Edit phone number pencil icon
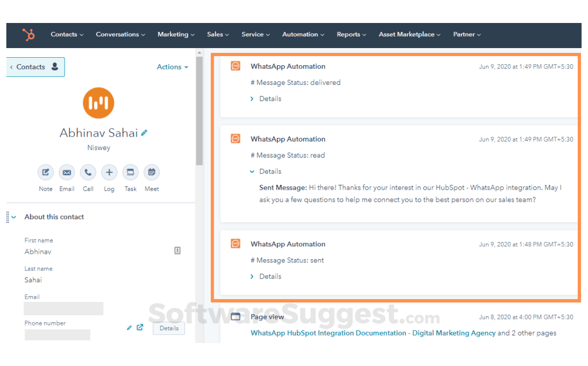Screen dimensions: 588x366 coord(129,328)
